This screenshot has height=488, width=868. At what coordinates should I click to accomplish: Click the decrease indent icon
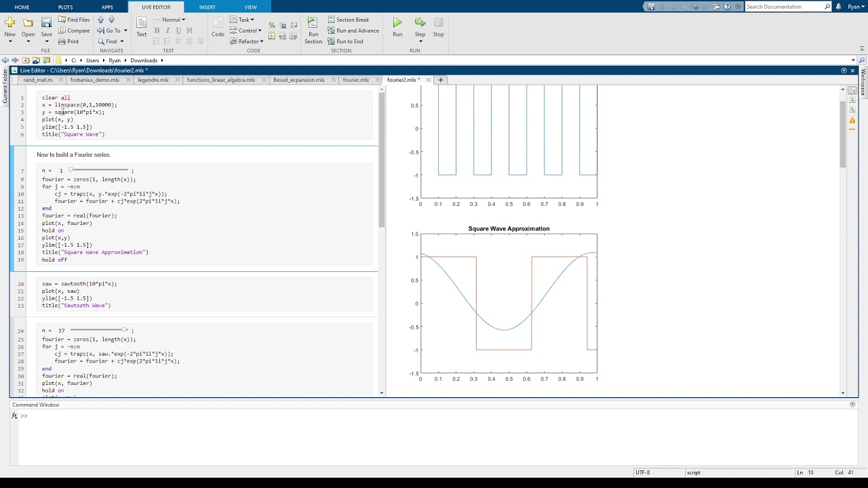pyautogui.click(x=292, y=37)
